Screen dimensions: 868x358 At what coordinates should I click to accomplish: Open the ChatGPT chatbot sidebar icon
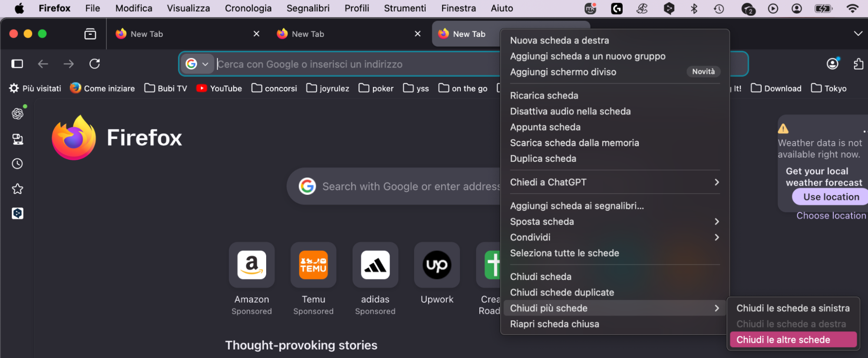pyautogui.click(x=17, y=114)
